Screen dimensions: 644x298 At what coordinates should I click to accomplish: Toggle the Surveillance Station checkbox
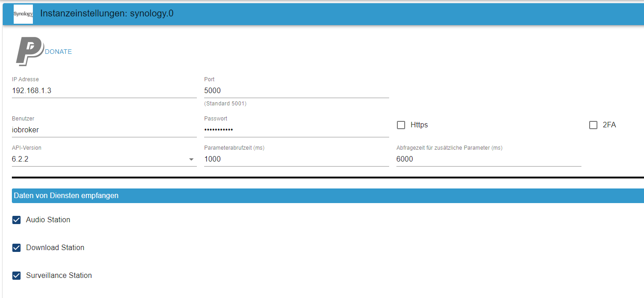point(16,276)
